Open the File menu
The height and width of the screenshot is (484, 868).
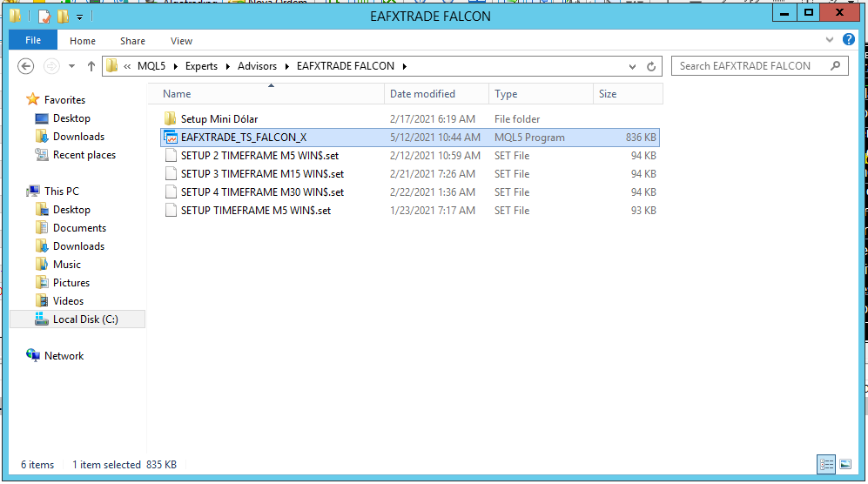click(x=33, y=41)
